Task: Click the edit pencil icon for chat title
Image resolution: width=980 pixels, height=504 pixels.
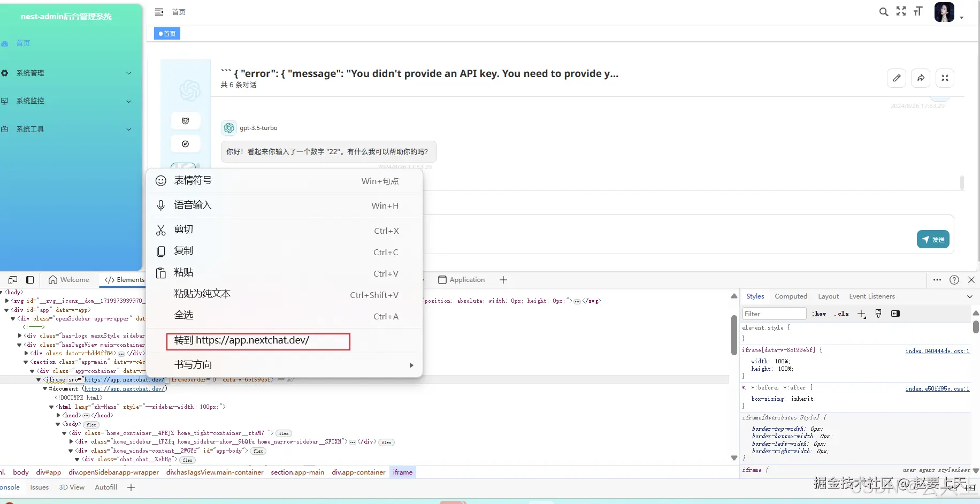Action: click(x=897, y=78)
